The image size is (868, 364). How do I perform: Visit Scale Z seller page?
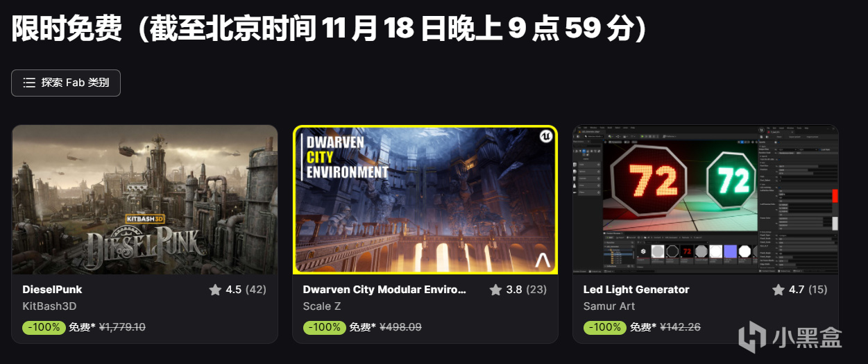click(x=322, y=306)
